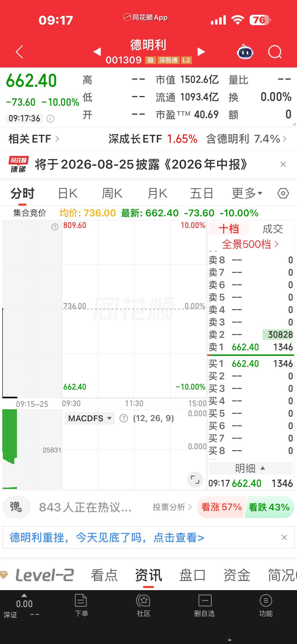Tap the 融 margin trading badge
Screen dimensions: 297x644
click(150, 60)
